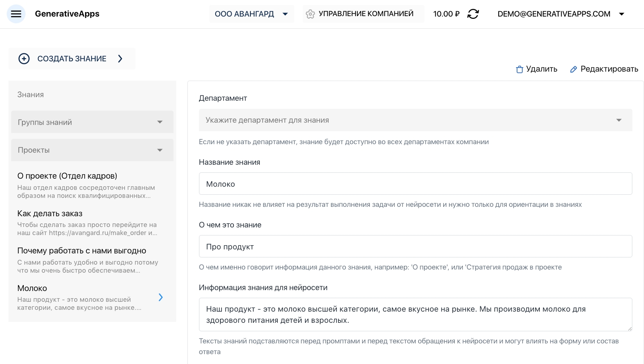Click the GenerativeApps logo text
Viewport: 644px width, 364px height.
[67, 14]
